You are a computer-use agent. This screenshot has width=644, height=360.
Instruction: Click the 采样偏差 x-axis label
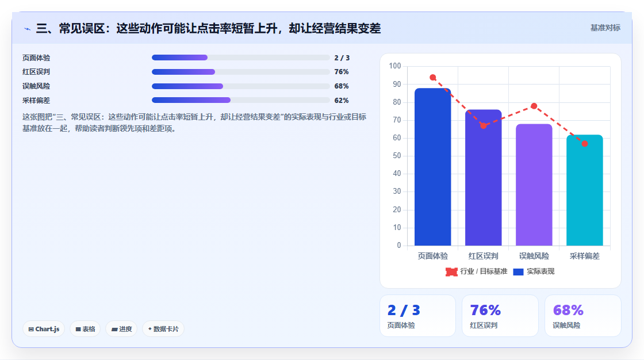(x=584, y=256)
